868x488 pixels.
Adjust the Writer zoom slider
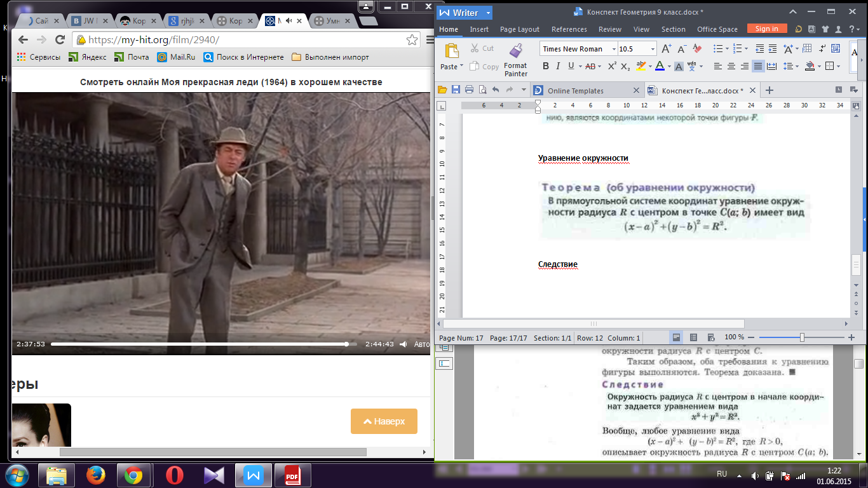[x=802, y=337]
